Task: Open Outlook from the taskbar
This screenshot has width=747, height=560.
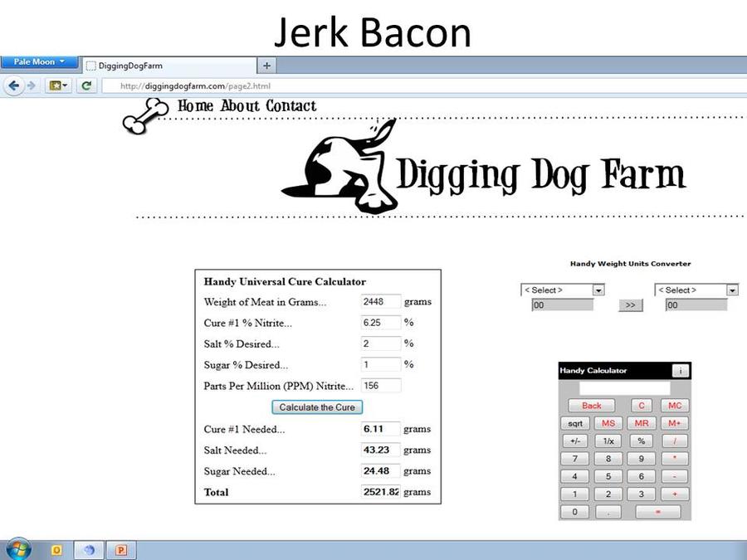Action: pyautogui.click(x=57, y=549)
